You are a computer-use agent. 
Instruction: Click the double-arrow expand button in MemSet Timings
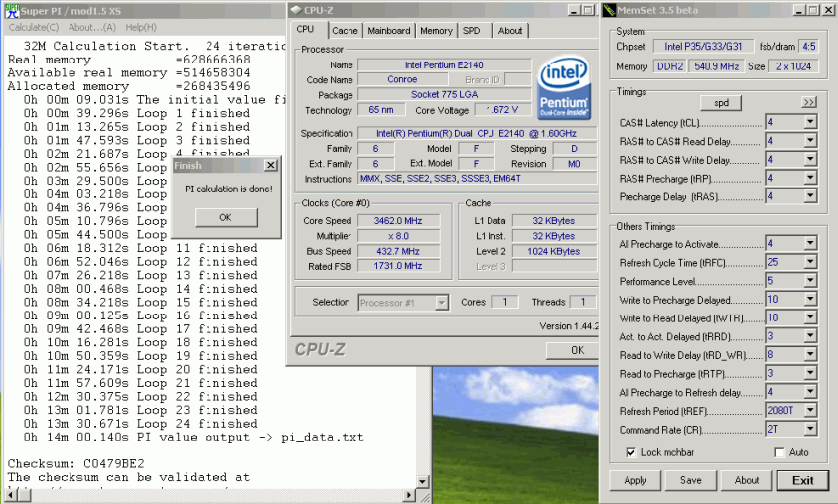click(x=809, y=102)
